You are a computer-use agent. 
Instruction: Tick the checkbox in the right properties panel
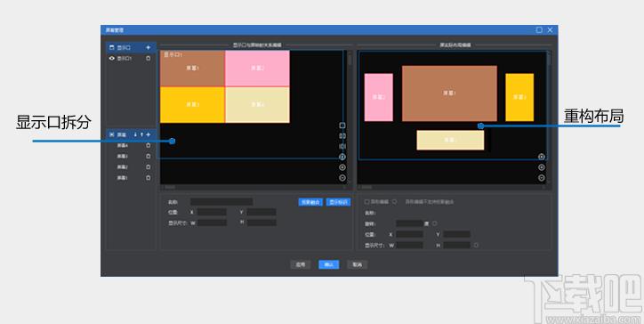pyautogui.click(x=366, y=202)
